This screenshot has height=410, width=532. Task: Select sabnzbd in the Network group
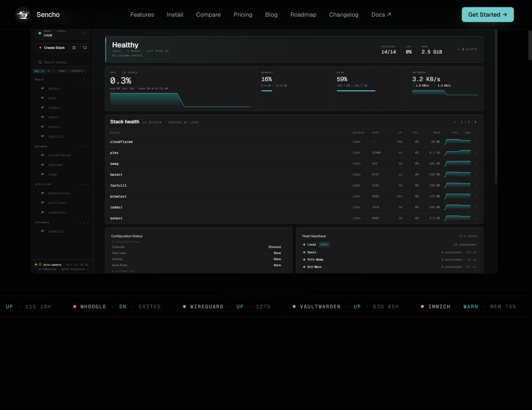pos(55,165)
